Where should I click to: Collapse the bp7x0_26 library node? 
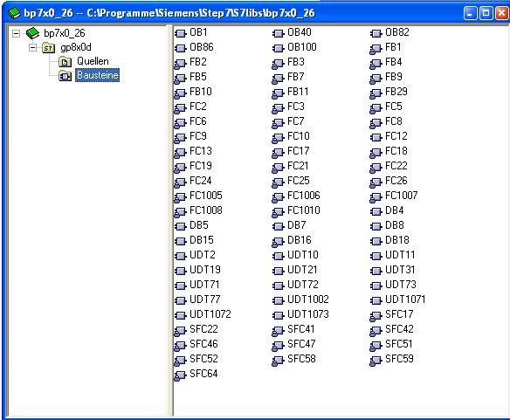16,33
